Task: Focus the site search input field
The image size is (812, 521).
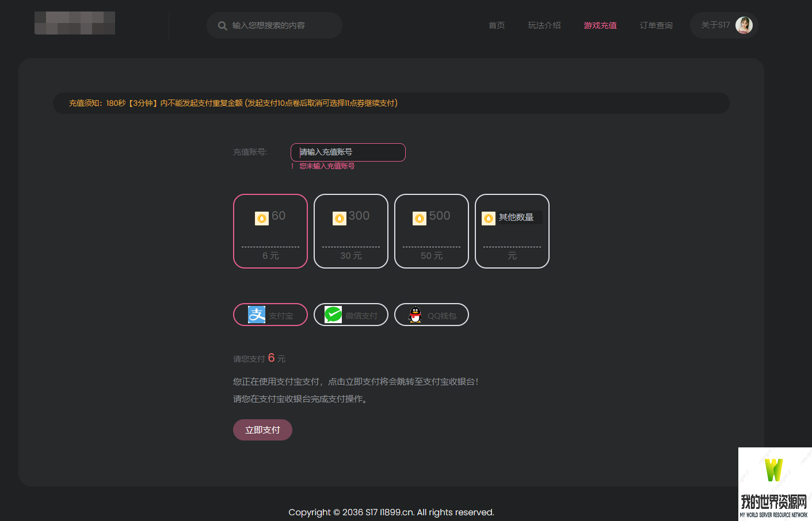Action: (275, 25)
